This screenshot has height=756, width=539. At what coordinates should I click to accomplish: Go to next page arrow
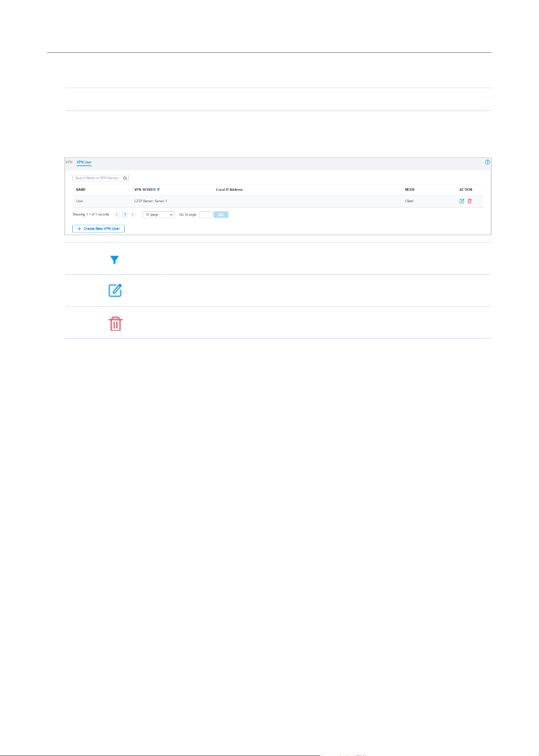click(133, 215)
